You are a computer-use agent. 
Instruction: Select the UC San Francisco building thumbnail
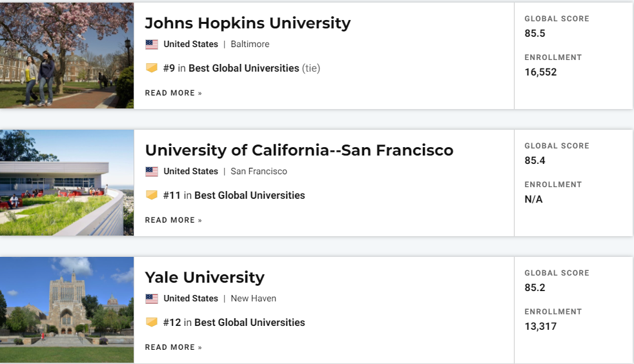coord(66,183)
